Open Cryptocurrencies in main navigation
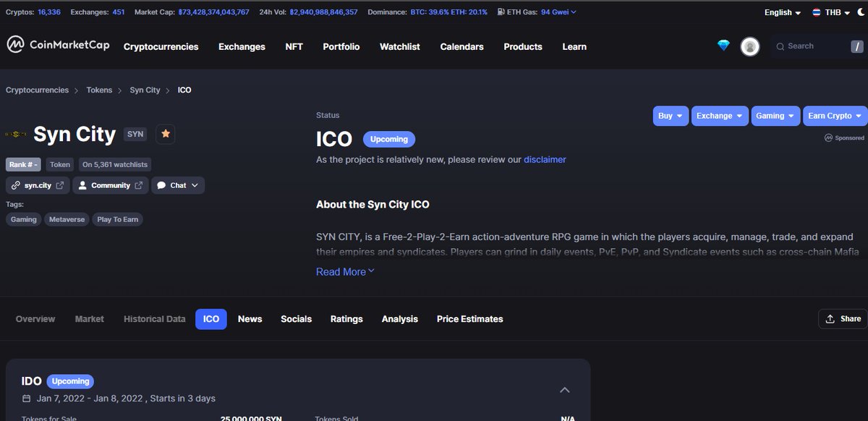Image resolution: width=868 pixels, height=421 pixels. (x=161, y=46)
